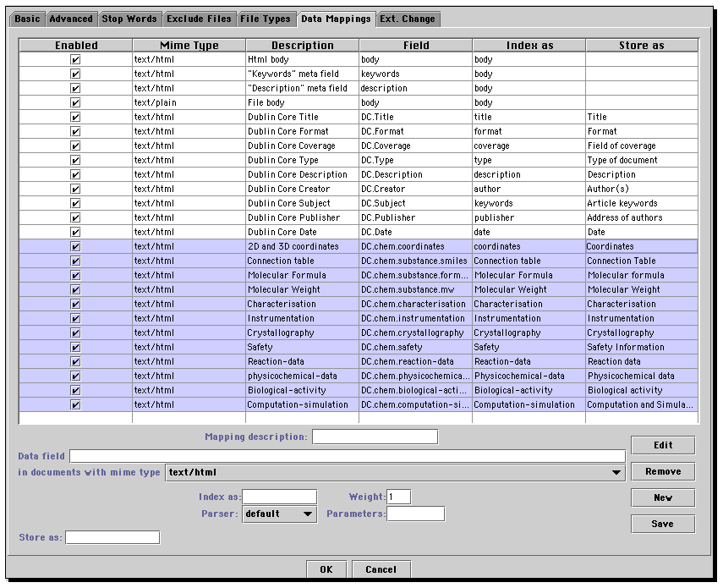Screen dimensions: 723x588
Task: Open the mime type text/html dropdown
Action: [616, 473]
